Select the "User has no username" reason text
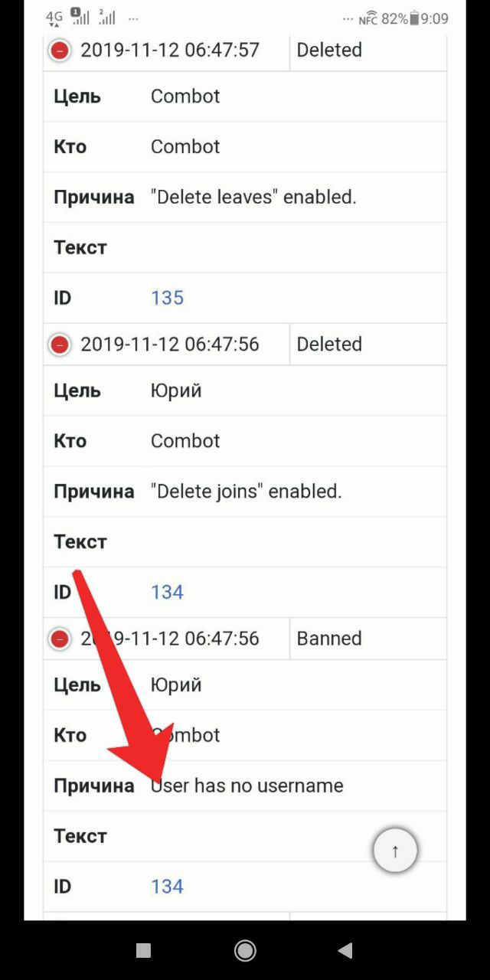The height and width of the screenshot is (980, 490). tap(247, 786)
